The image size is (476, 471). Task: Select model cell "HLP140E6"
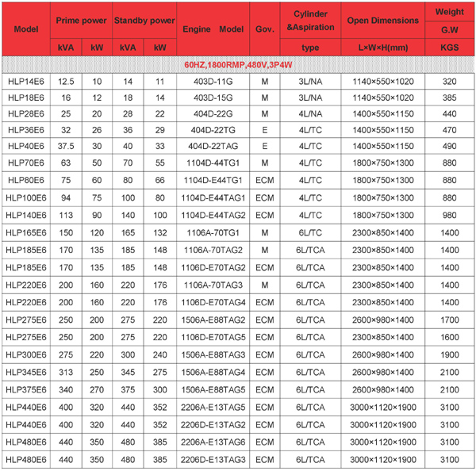[26, 215]
